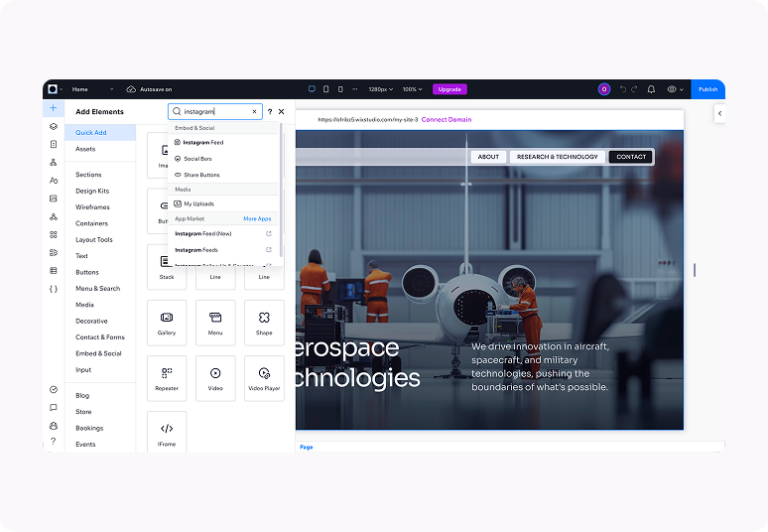Add an iFrame element
This screenshot has height=532, width=768.
pyautogui.click(x=167, y=432)
